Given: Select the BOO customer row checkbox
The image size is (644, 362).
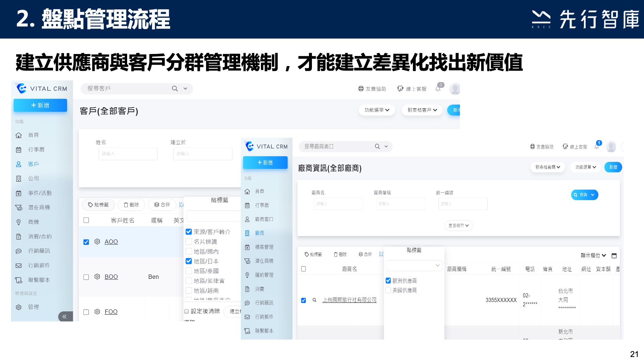Looking at the screenshot, I should pyautogui.click(x=86, y=277).
